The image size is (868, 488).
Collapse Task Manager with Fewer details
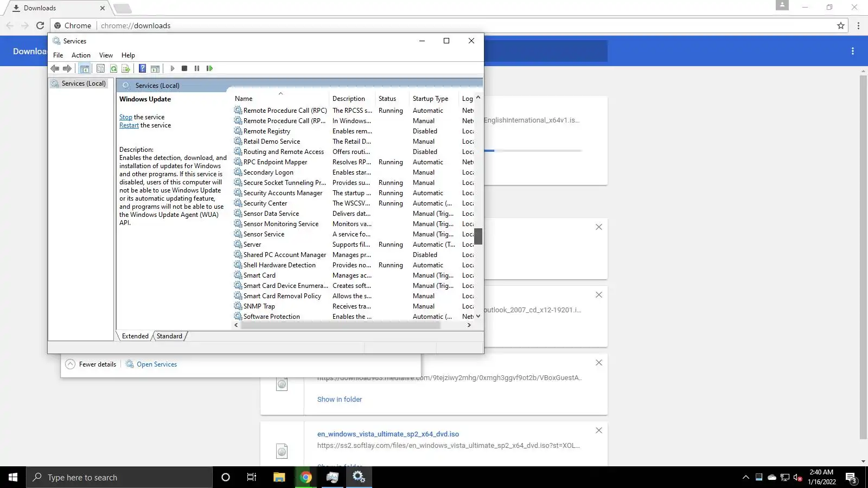91,364
